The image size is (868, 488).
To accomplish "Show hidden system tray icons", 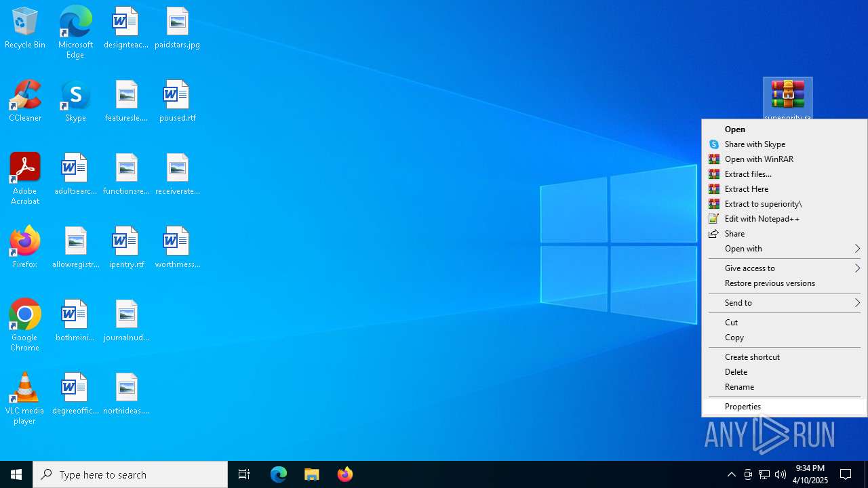I will pos(731,474).
